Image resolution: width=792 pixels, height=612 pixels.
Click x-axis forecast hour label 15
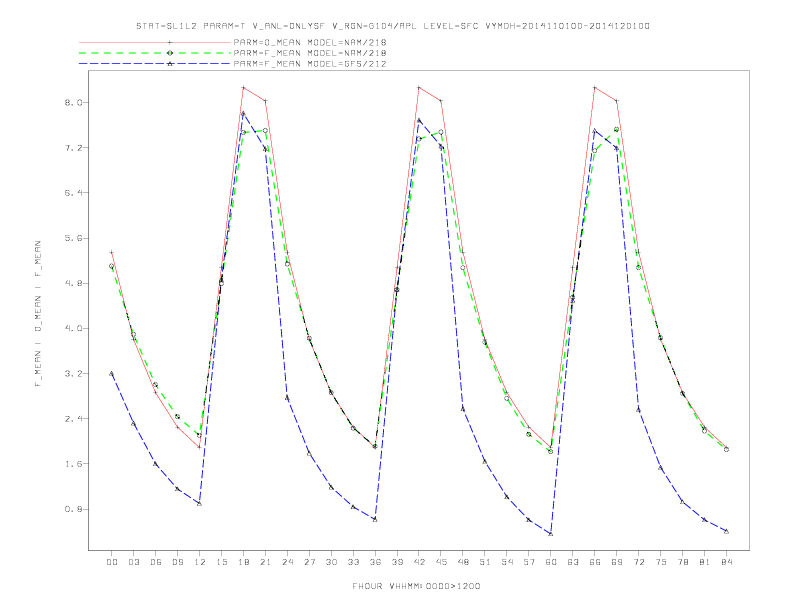(221, 562)
